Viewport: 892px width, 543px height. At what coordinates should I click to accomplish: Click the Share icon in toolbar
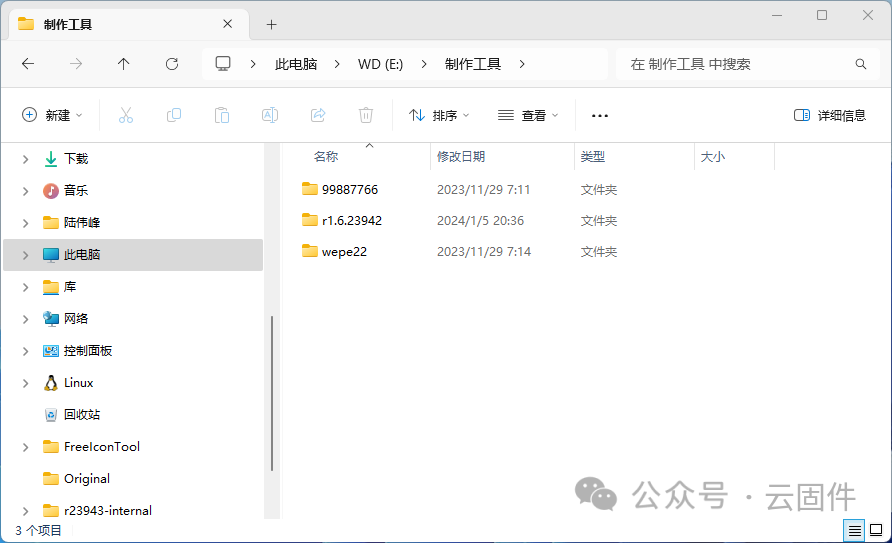318,115
